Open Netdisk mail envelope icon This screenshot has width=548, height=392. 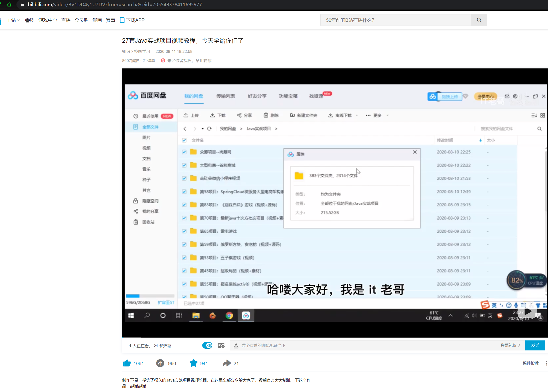[507, 96]
